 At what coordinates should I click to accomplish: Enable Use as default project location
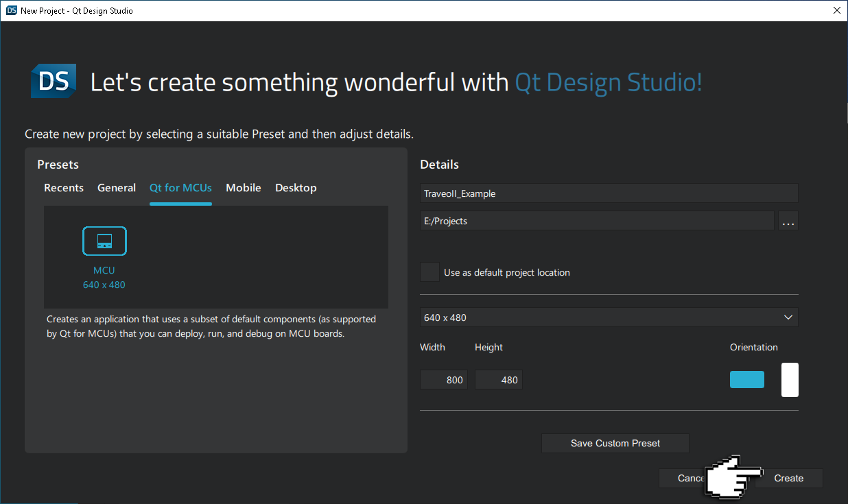pyautogui.click(x=429, y=272)
